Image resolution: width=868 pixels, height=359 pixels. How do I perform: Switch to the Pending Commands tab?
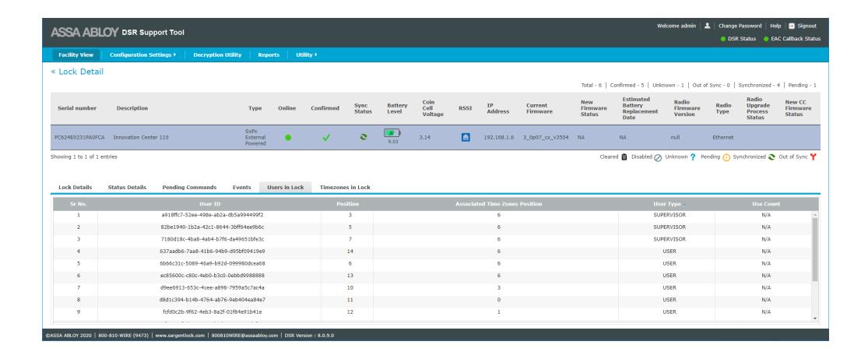(189, 187)
